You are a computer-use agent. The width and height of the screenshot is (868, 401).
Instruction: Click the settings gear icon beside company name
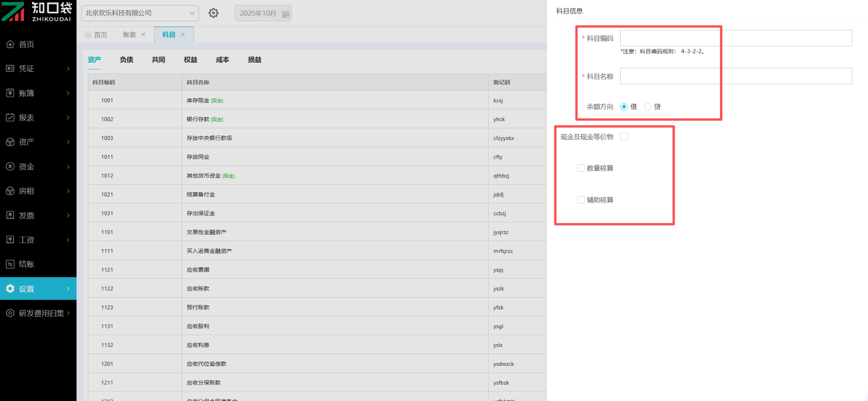pyautogui.click(x=213, y=13)
